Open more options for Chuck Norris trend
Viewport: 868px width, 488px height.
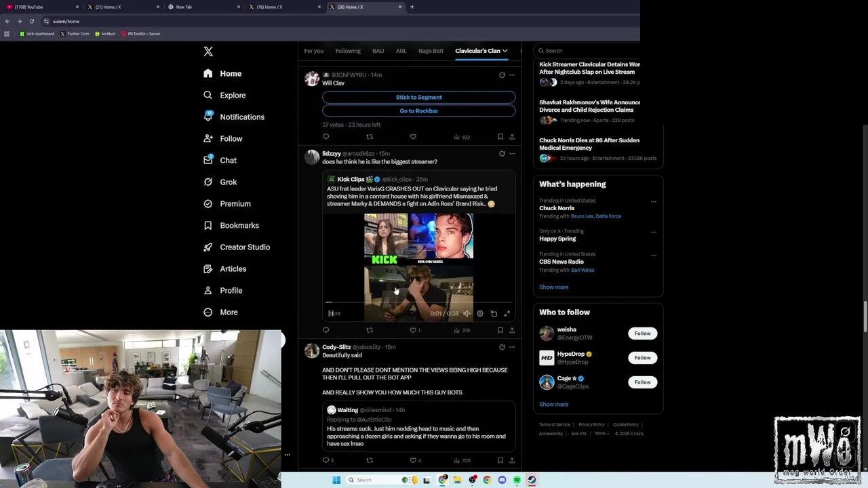tap(654, 201)
